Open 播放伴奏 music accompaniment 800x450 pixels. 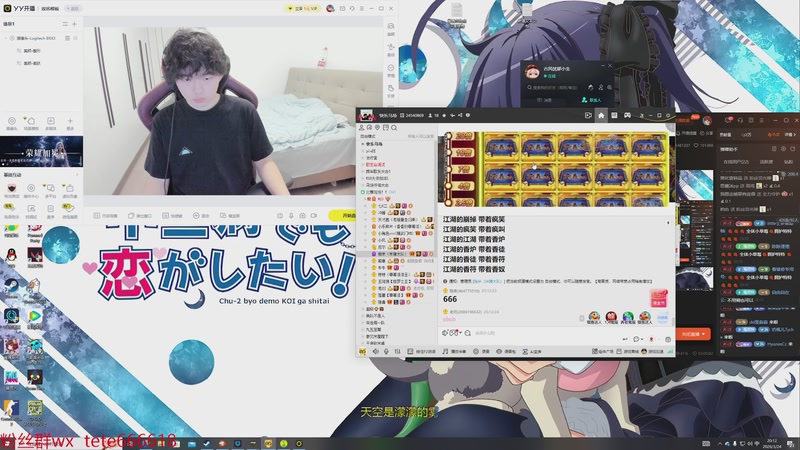[454, 352]
